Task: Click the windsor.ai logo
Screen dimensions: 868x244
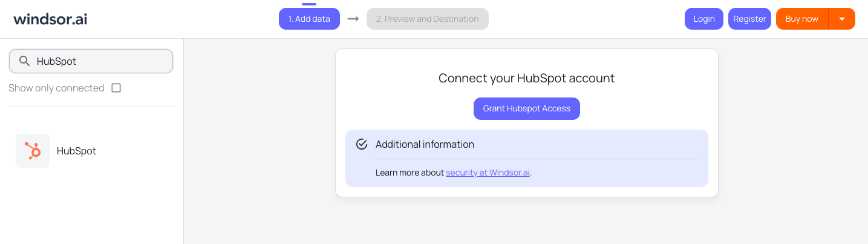Action: (x=50, y=19)
